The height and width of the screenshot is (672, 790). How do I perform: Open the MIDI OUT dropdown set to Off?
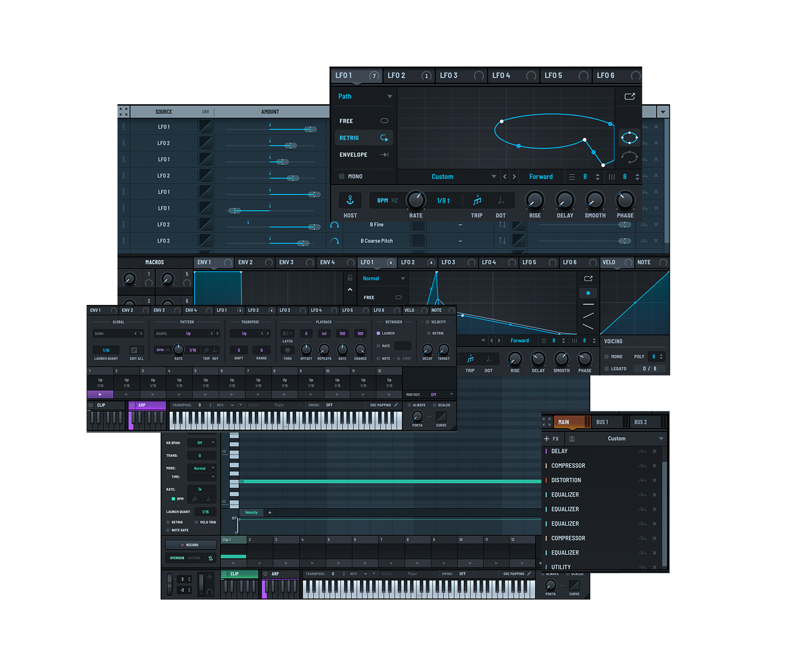[x=451, y=394]
